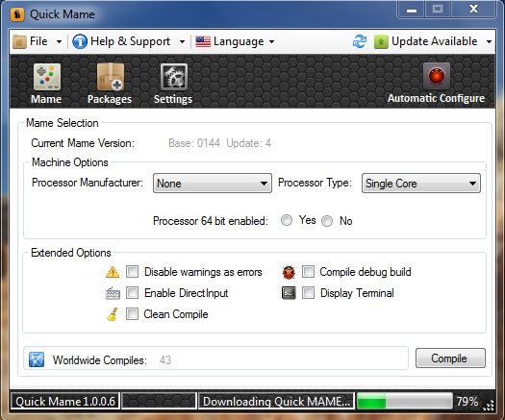Click Base: 0144 Update: 4 version text
This screenshot has width=505, height=420.
coord(219,143)
